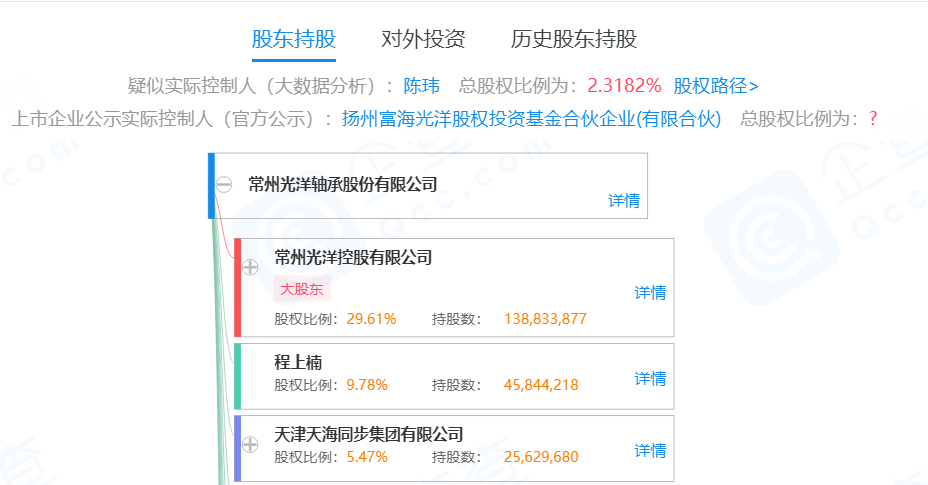View 详情 for 常州光洋控股有限公司
This screenshot has height=485, width=928.
tap(650, 293)
